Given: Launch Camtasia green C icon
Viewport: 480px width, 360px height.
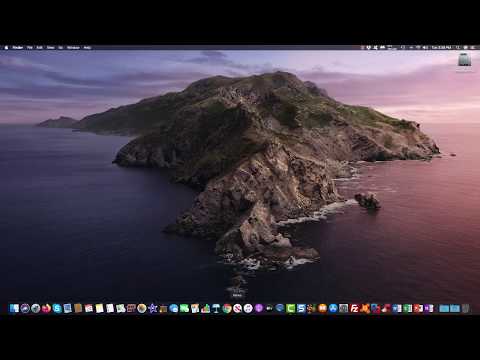Looking at the screenshot, I should point(291,308).
